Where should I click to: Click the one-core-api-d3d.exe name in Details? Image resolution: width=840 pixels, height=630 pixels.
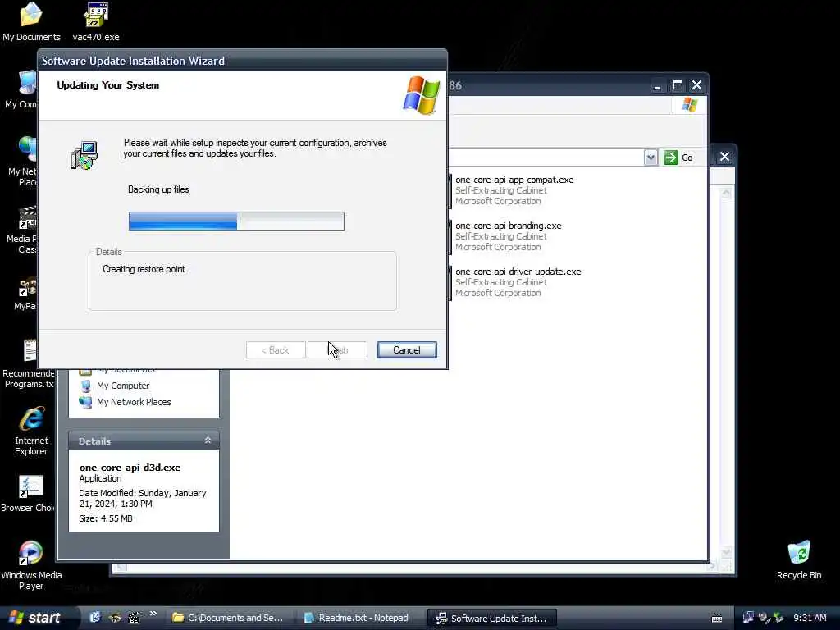click(x=130, y=467)
